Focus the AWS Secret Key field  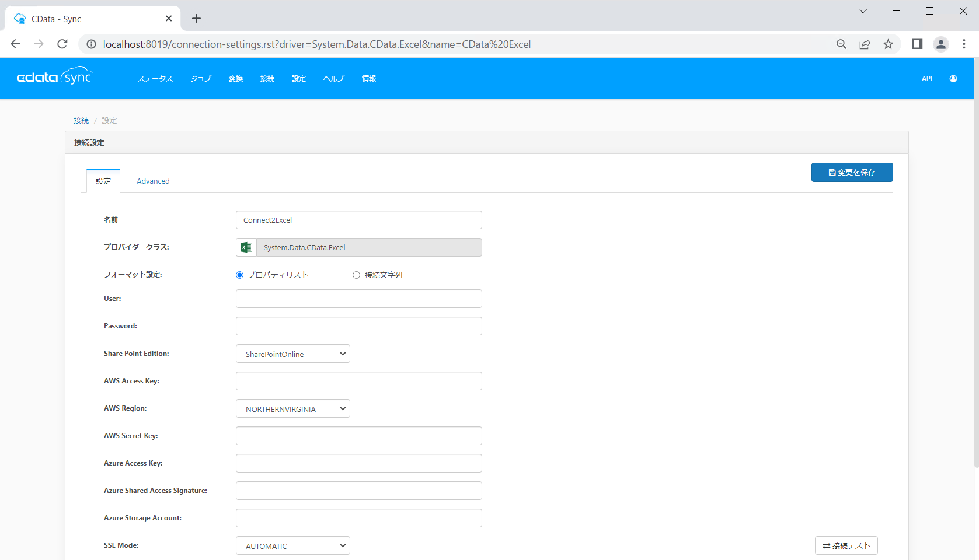359,436
